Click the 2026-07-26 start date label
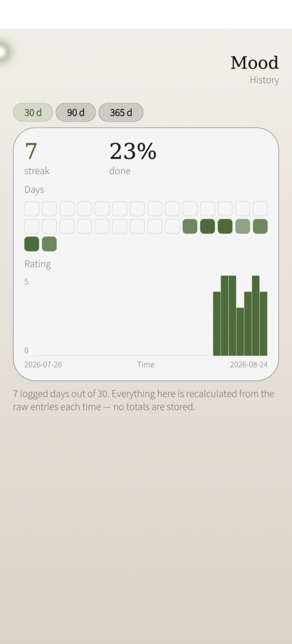This screenshot has height=644, width=292. click(43, 364)
